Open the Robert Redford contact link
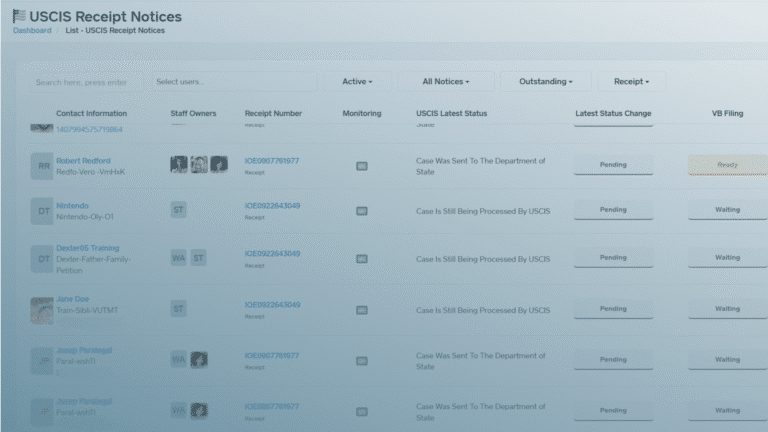The width and height of the screenshot is (768, 432). [x=83, y=160]
